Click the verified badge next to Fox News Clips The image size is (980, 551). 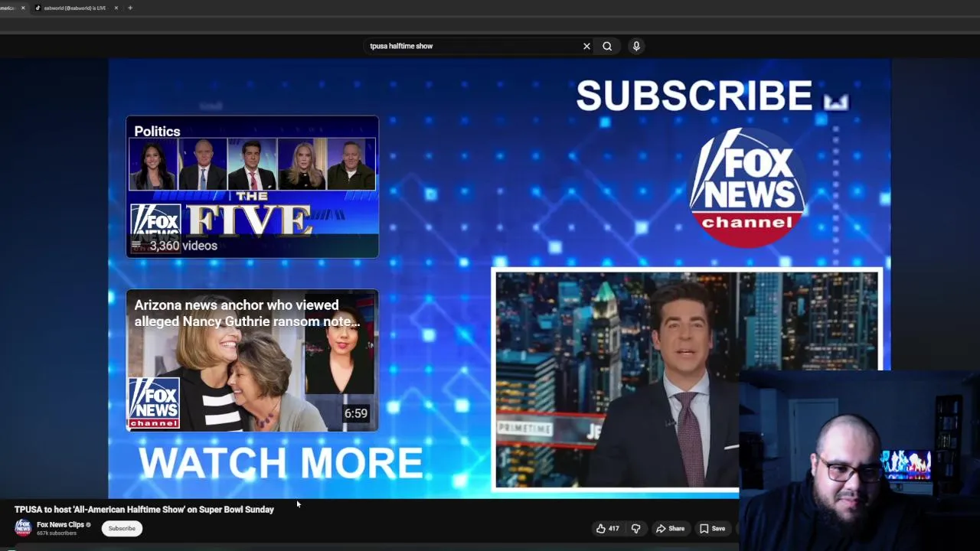89,525
